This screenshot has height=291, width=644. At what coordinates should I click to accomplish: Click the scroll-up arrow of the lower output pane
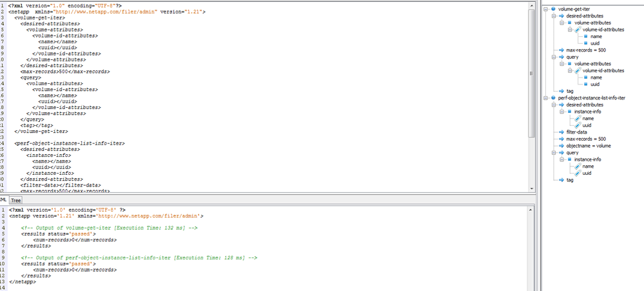coord(532,210)
